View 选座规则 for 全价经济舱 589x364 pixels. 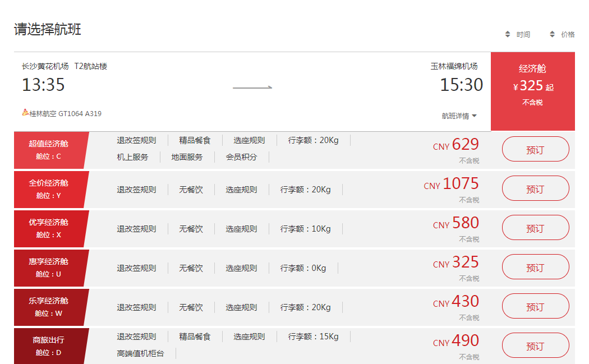pyautogui.click(x=242, y=190)
